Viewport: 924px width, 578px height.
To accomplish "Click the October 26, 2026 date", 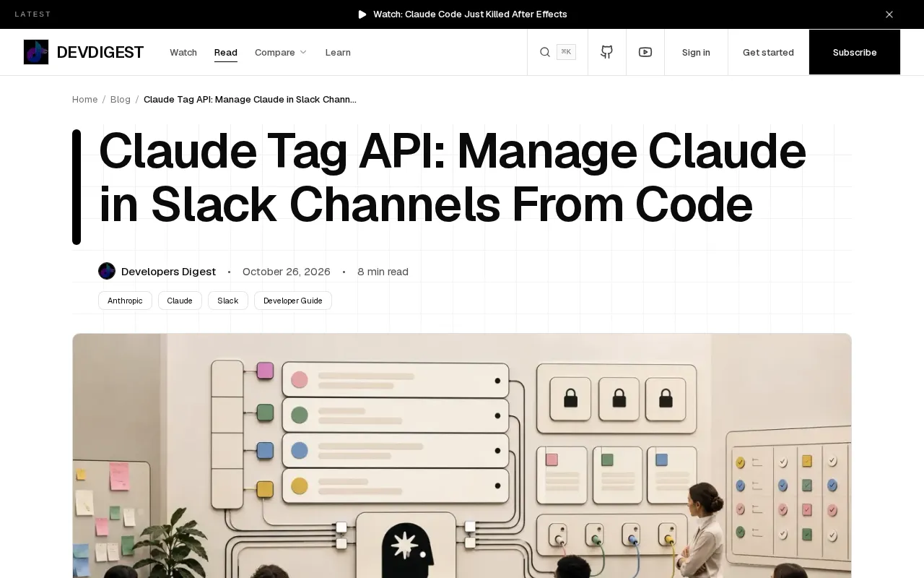I will (x=287, y=272).
